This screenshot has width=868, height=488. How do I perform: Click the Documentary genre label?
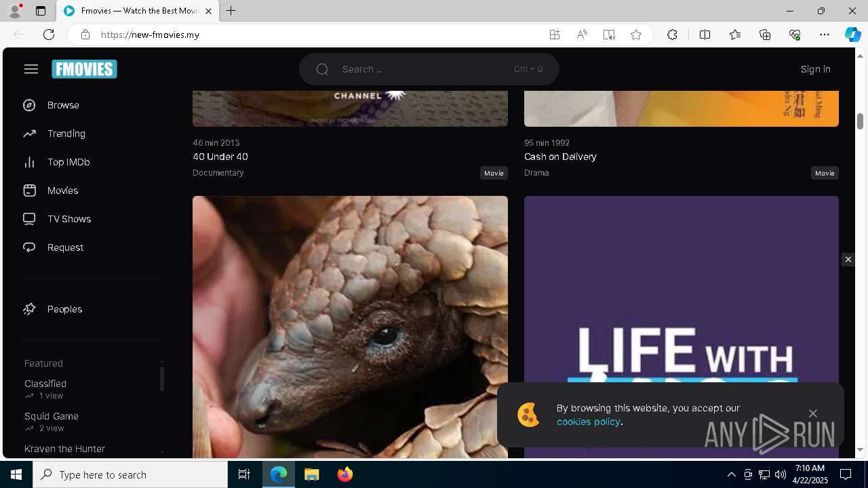218,173
